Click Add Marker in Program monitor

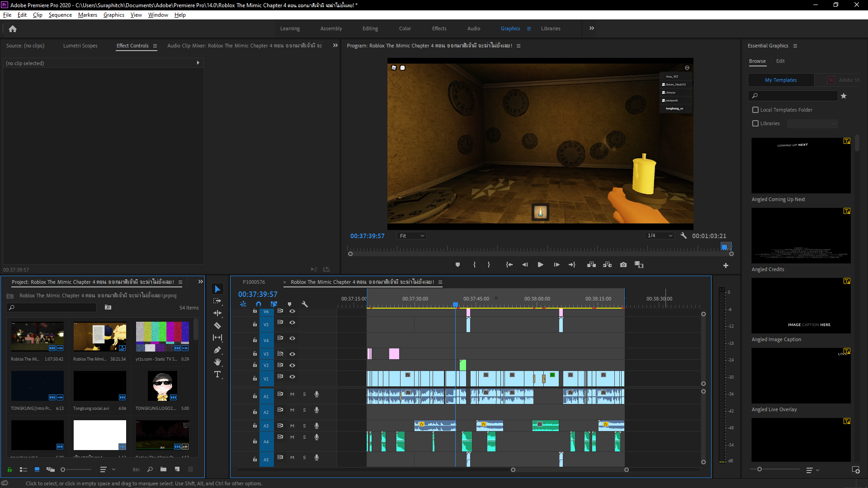[458, 265]
